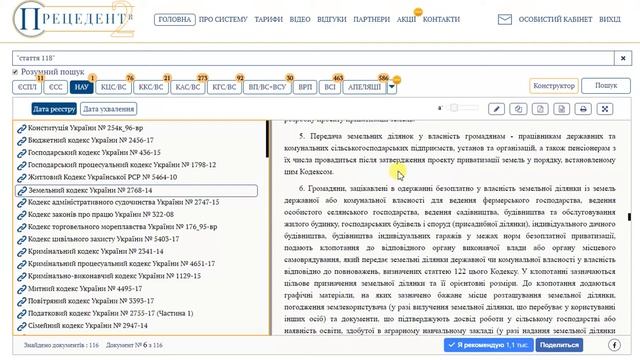Toggle the Розумний пошук checkbox
The image size is (640, 360).
coord(16,72)
